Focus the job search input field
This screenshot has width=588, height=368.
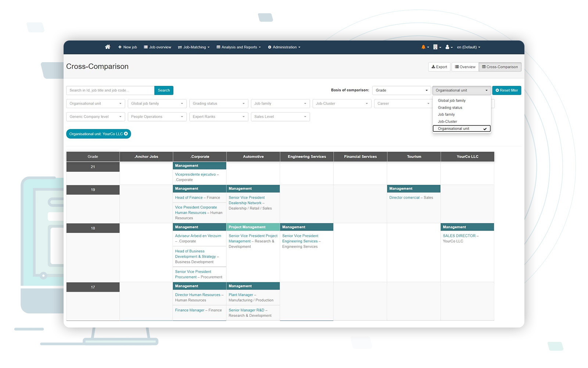[x=110, y=91]
